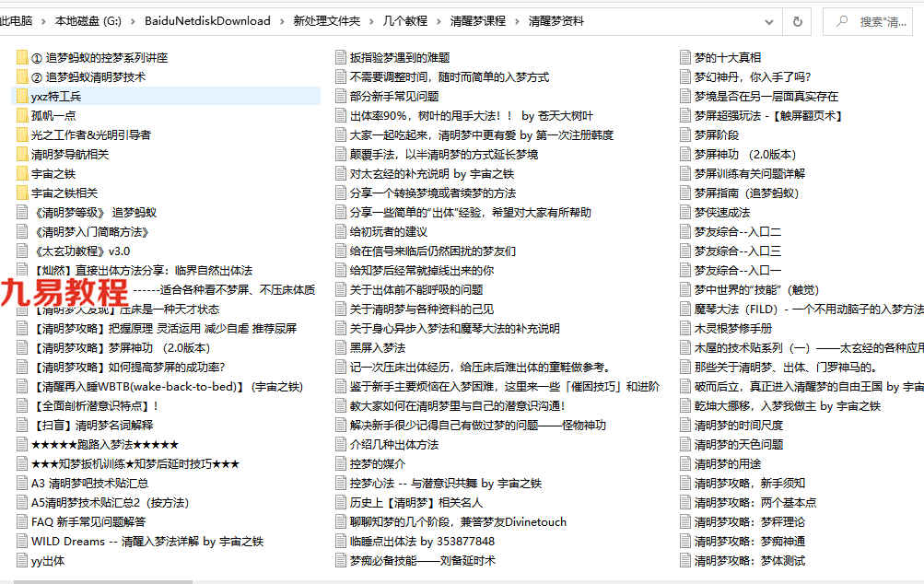Select the 宇宙之铁相关 folder icon

coord(22,193)
